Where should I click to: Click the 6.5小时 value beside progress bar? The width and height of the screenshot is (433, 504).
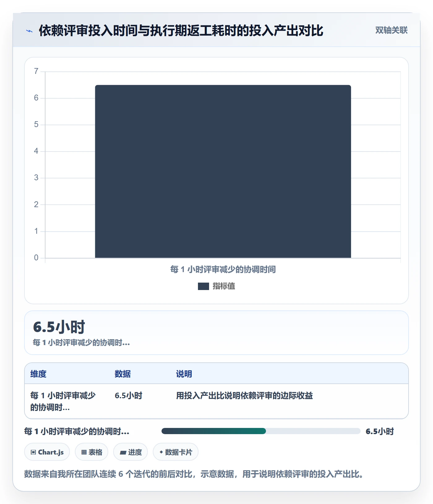(x=379, y=431)
